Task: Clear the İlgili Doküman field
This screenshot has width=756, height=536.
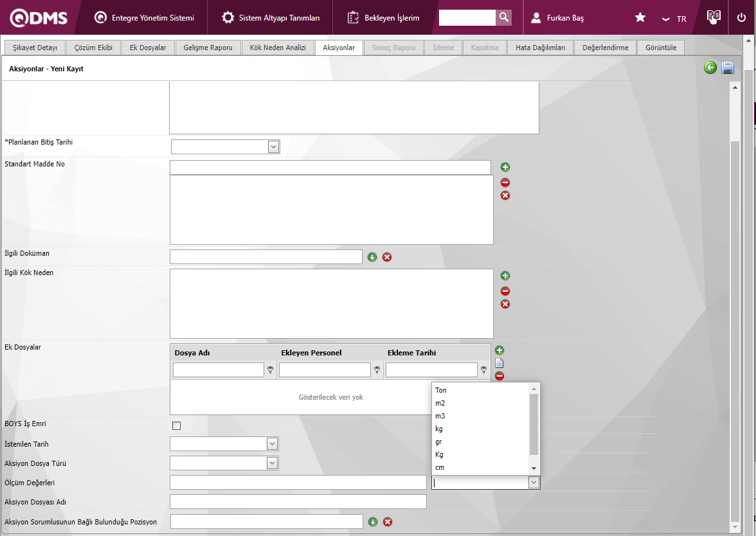Action: tap(387, 257)
